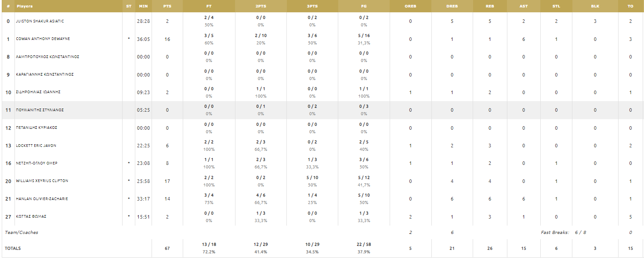Click the AST column header
Image resolution: width=644 pixels, height=259 pixels.
tap(524, 6)
